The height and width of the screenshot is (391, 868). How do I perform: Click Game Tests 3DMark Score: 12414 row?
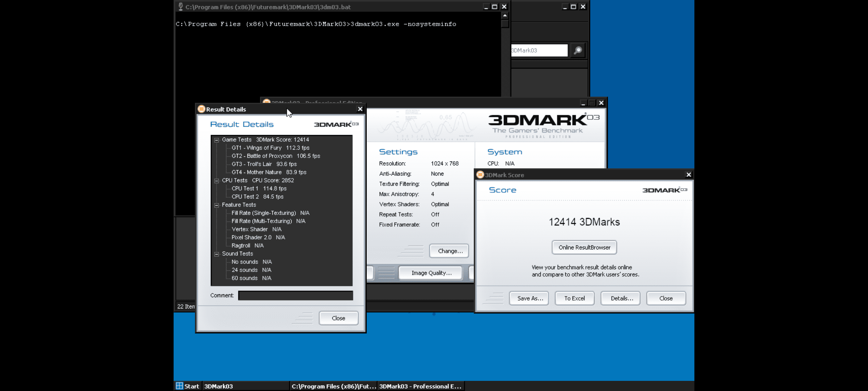[x=265, y=140]
